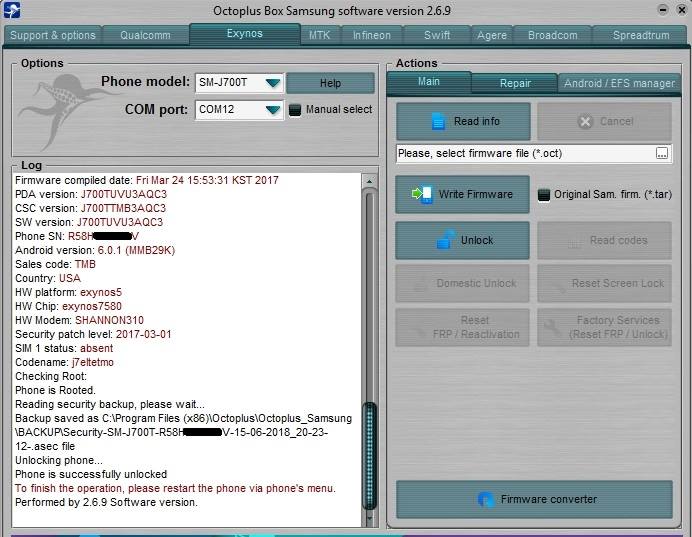The width and height of the screenshot is (692, 537).
Task: Click the red restart phone instruction line
Action: 175,488
